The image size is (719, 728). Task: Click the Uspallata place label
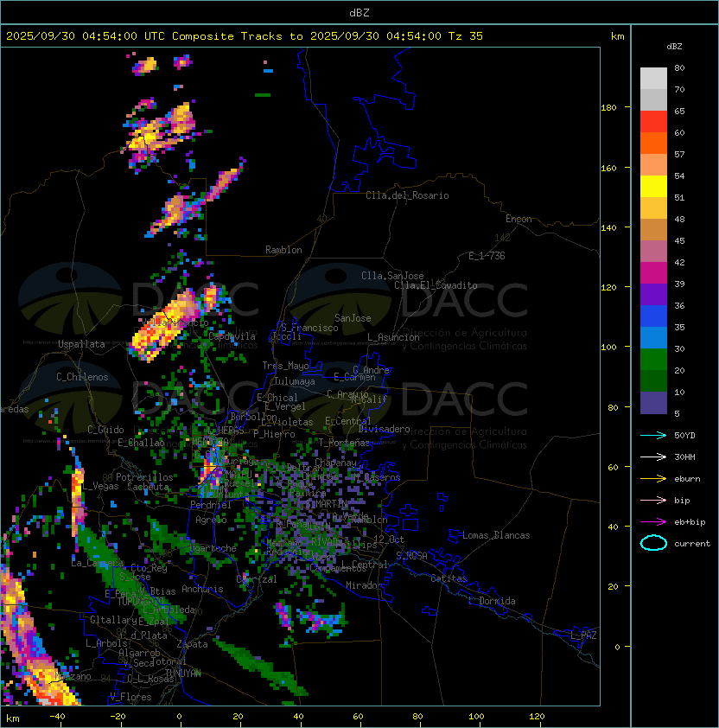click(x=81, y=344)
